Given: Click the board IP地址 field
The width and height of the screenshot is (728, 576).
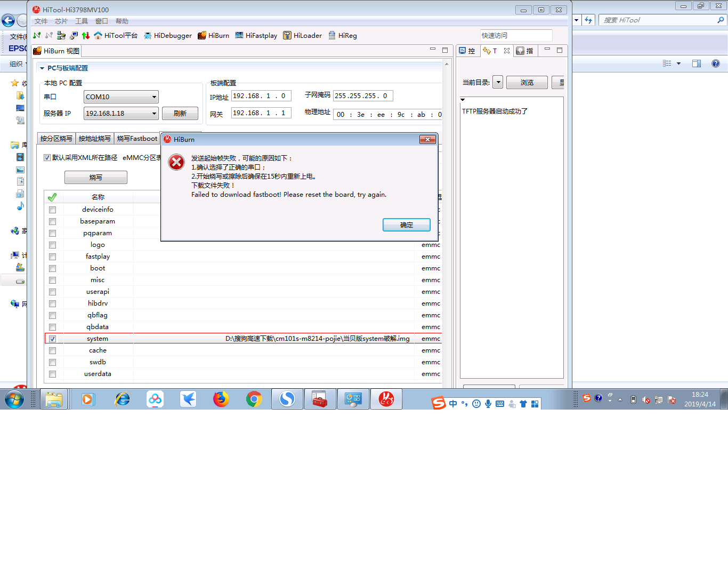Looking at the screenshot, I should 261,96.
